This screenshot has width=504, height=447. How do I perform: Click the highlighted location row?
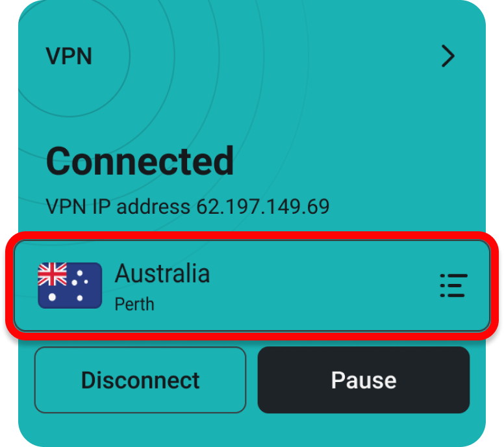252,286
